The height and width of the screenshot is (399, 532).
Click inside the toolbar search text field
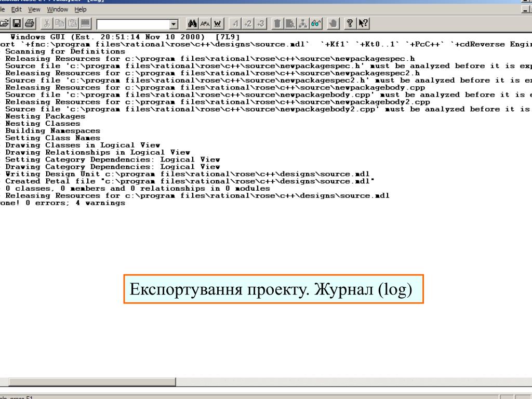pos(133,24)
